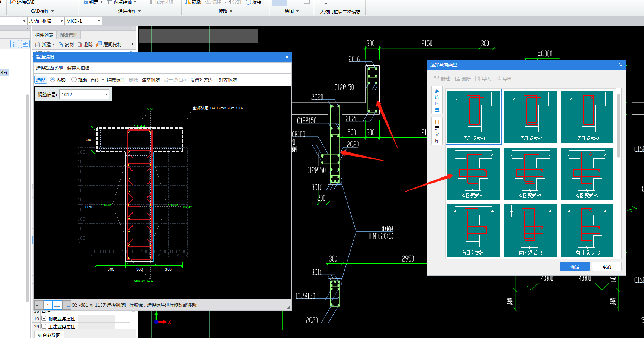Image resolution: width=644 pixels, height=338 pixels.
Task: Select the 有卧梁式-1 section thumbnail
Action: tap(474, 173)
